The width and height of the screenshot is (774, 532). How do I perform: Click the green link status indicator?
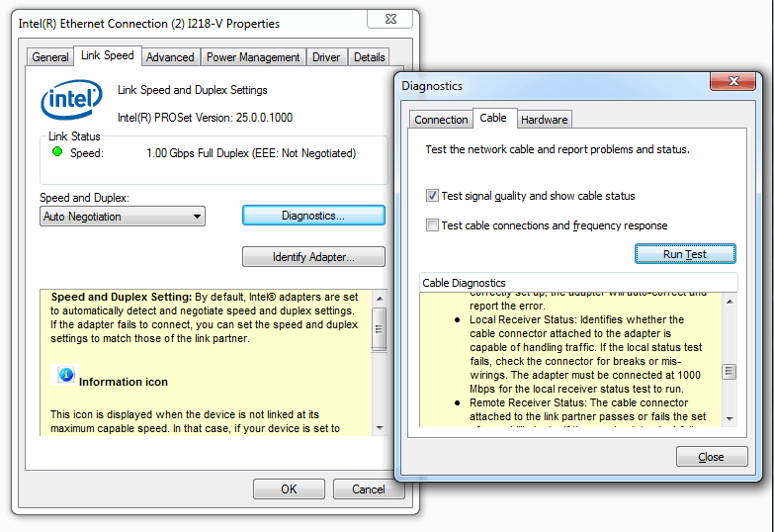pyautogui.click(x=57, y=151)
